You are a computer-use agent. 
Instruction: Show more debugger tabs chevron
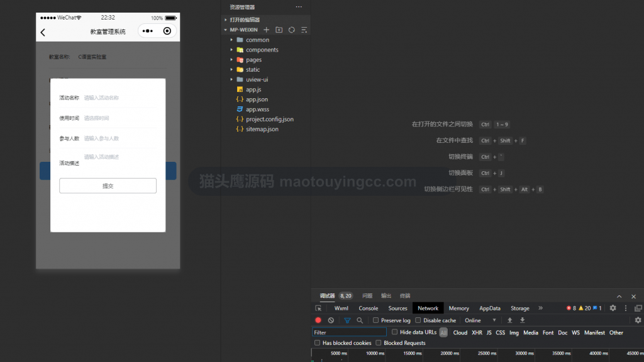tap(540, 308)
